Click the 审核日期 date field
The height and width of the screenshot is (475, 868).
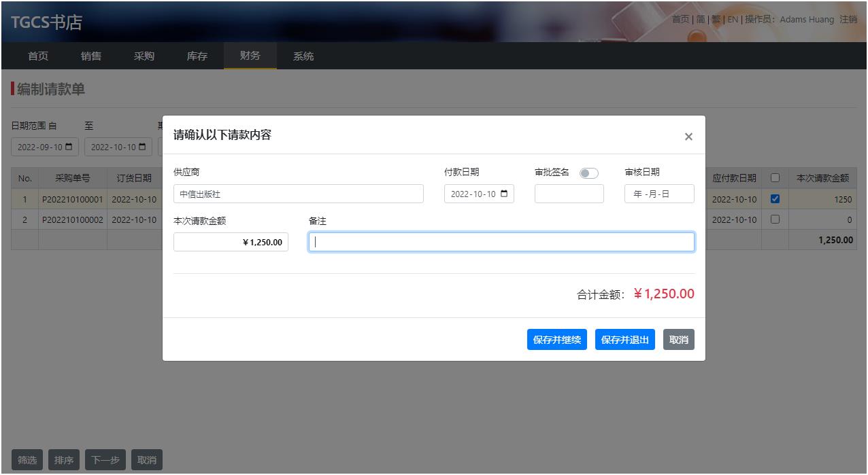(658, 194)
